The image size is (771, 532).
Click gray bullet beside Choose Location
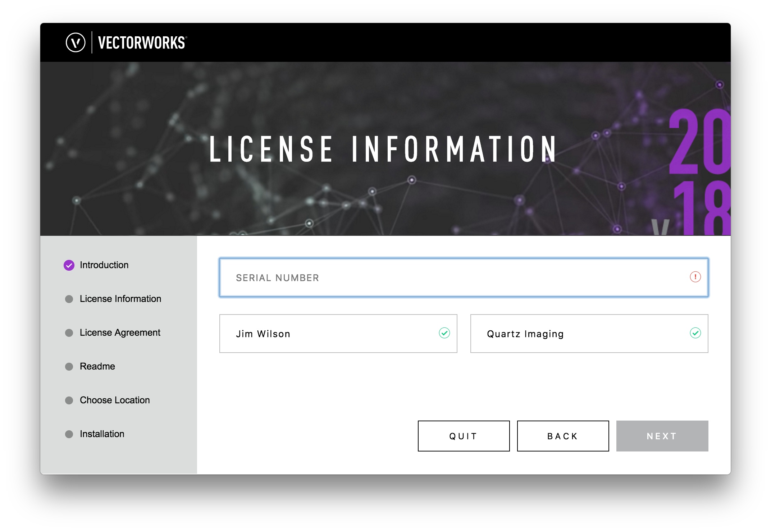click(69, 400)
